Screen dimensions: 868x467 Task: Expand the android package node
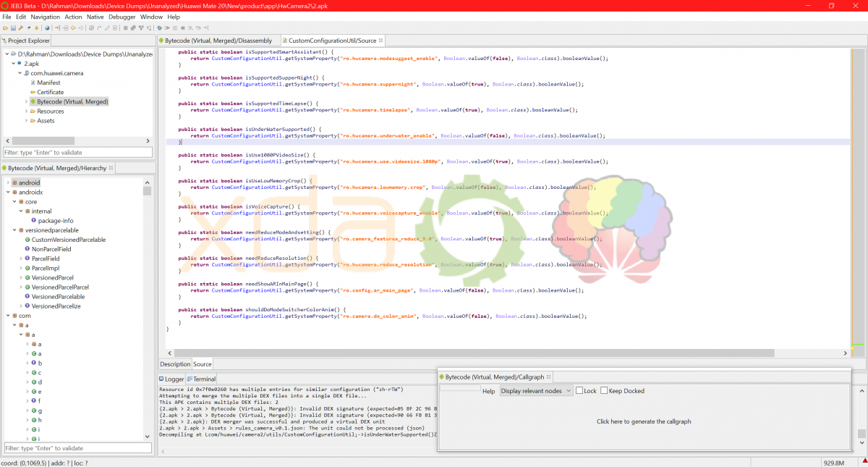click(7, 182)
